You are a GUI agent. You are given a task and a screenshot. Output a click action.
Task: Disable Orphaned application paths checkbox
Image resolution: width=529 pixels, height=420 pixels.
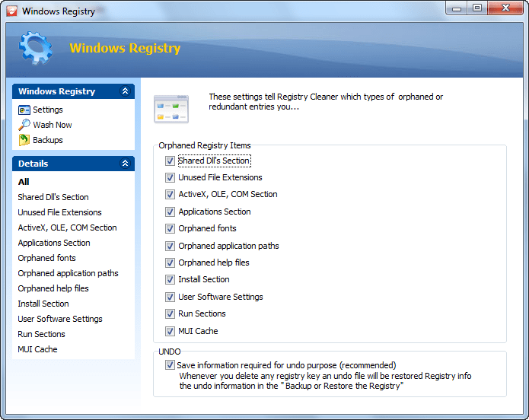(x=170, y=246)
